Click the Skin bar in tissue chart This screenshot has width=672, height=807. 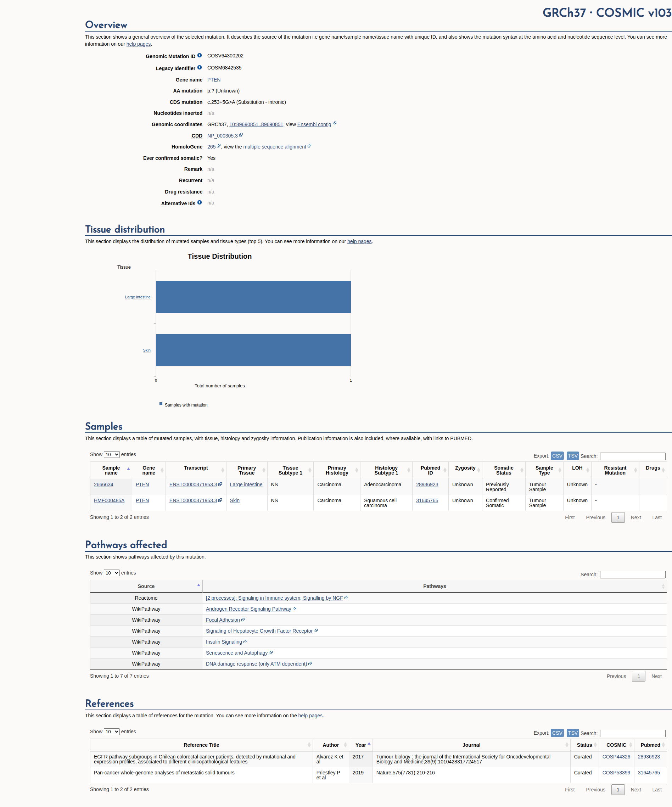pyautogui.click(x=253, y=350)
